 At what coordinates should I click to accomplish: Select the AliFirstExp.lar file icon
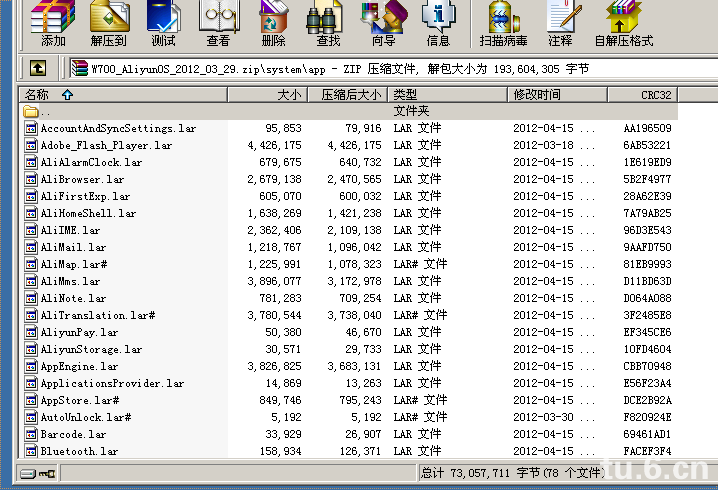click(x=31, y=196)
